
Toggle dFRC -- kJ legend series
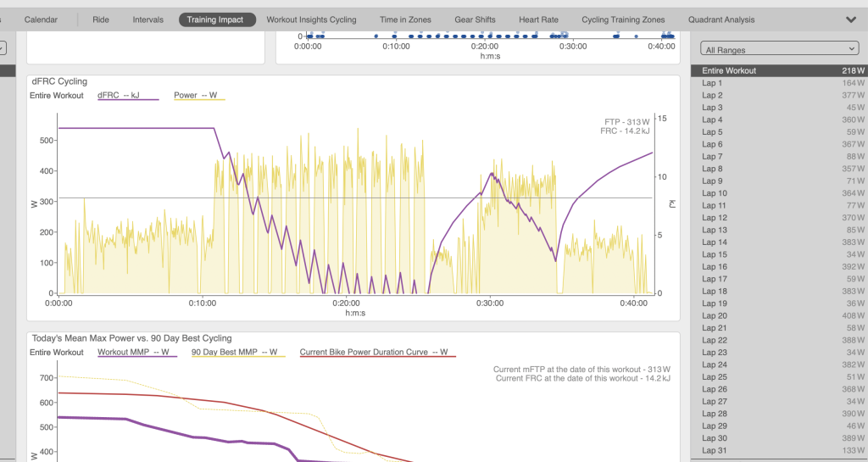click(x=128, y=95)
